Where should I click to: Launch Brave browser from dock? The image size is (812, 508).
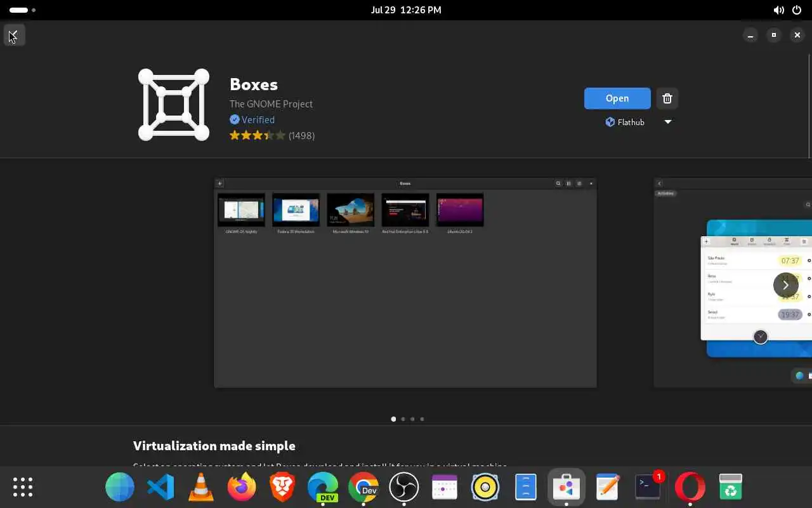[282, 488]
